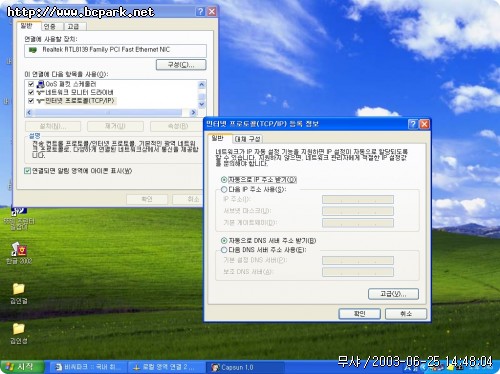500x374 pixels.
Task: Select obtain DNS server automatically radio
Action: coord(224,241)
